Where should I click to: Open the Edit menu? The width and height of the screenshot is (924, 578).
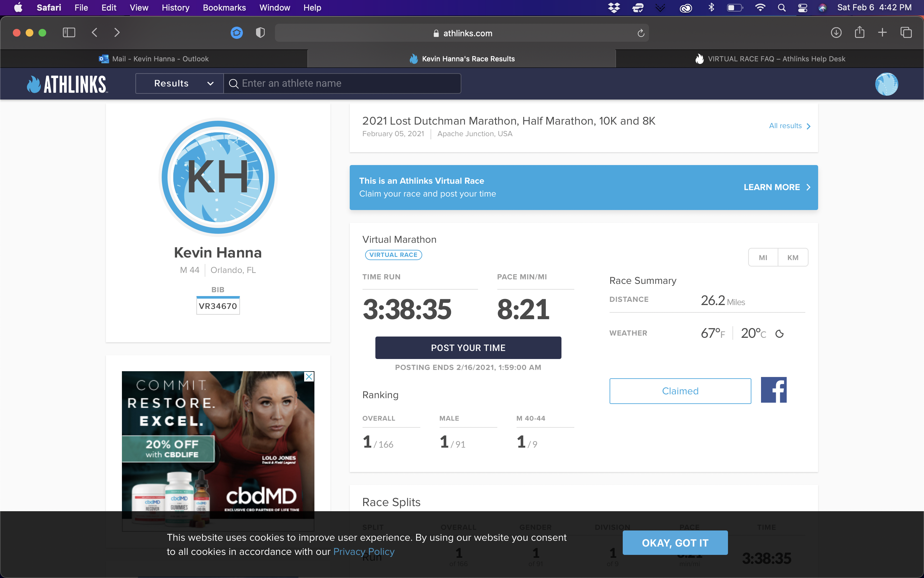pos(109,8)
